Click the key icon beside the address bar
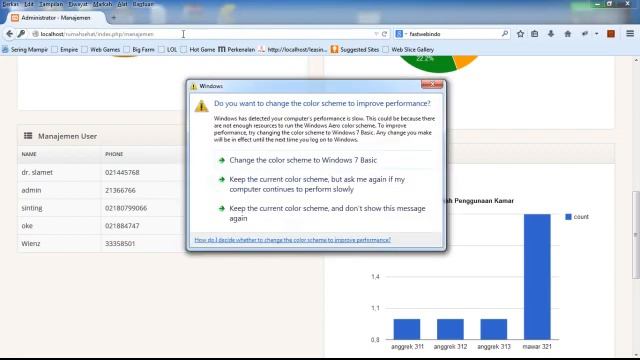Viewport: 640px width, 360px height. pos(21,34)
